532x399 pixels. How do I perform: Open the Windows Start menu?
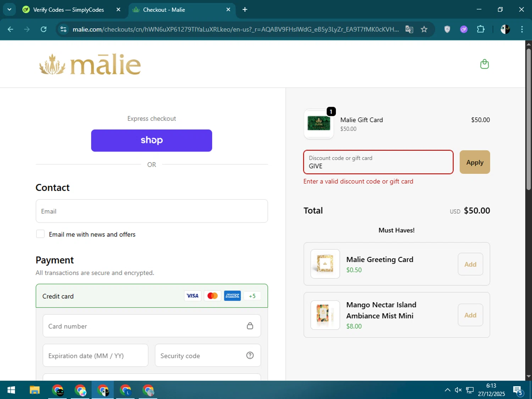click(x=11, y=390)
